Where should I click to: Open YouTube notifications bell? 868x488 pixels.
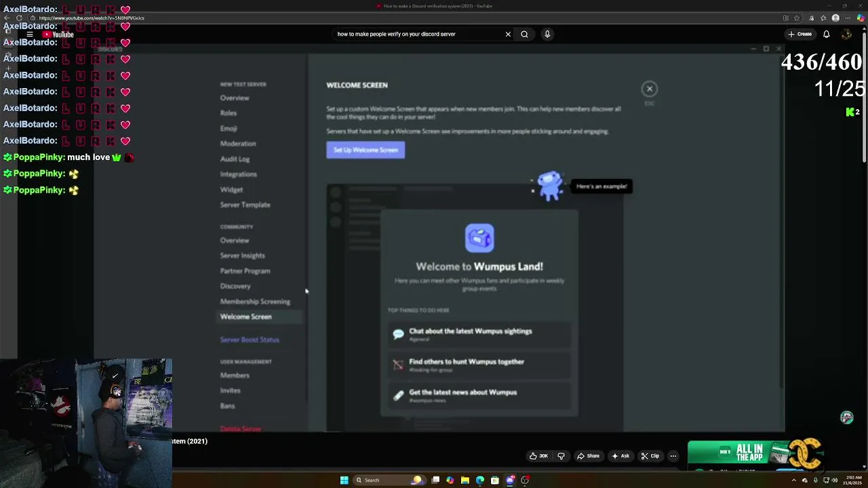coord(827,34)
